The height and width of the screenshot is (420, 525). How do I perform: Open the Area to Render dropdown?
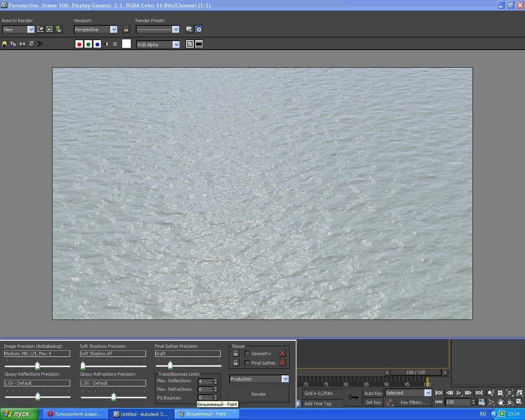pos(31,30)
